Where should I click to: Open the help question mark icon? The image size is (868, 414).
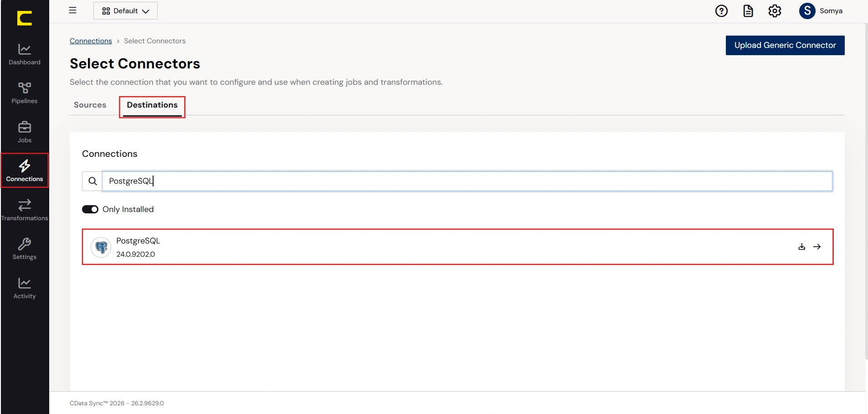[x=721, y=11]
